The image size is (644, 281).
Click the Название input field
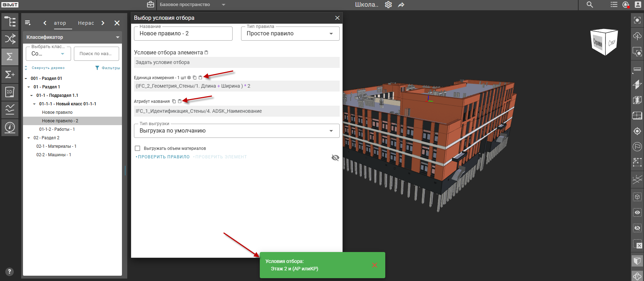(183, 34)
